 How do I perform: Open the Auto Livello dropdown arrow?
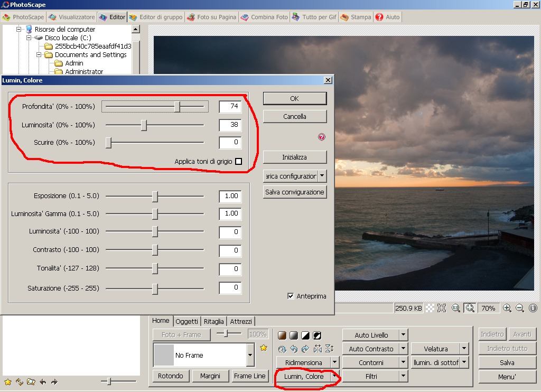[x=403, y=335]
